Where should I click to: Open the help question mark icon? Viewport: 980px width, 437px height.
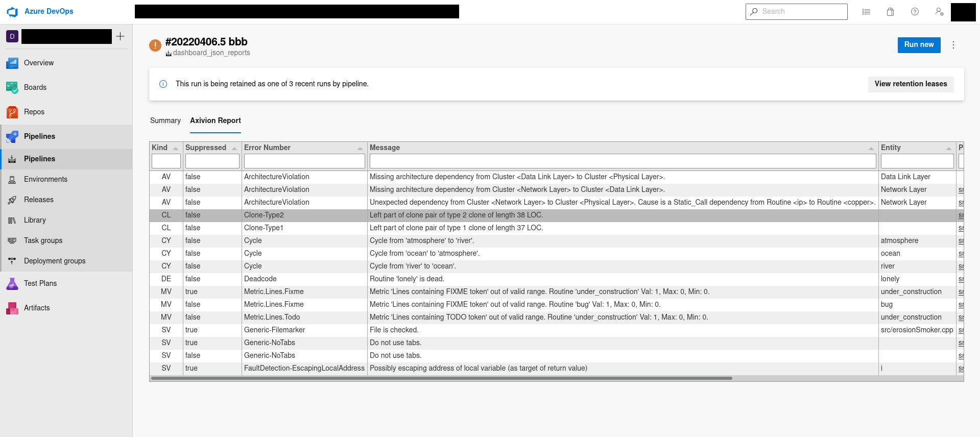click(x=915, y=12)
